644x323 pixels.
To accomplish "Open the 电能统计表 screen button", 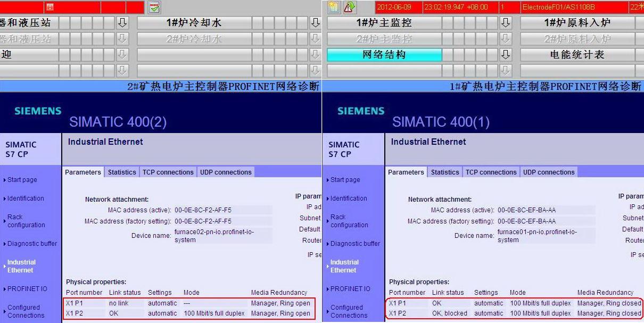I will pyautogui.click(x=577, y=55).
